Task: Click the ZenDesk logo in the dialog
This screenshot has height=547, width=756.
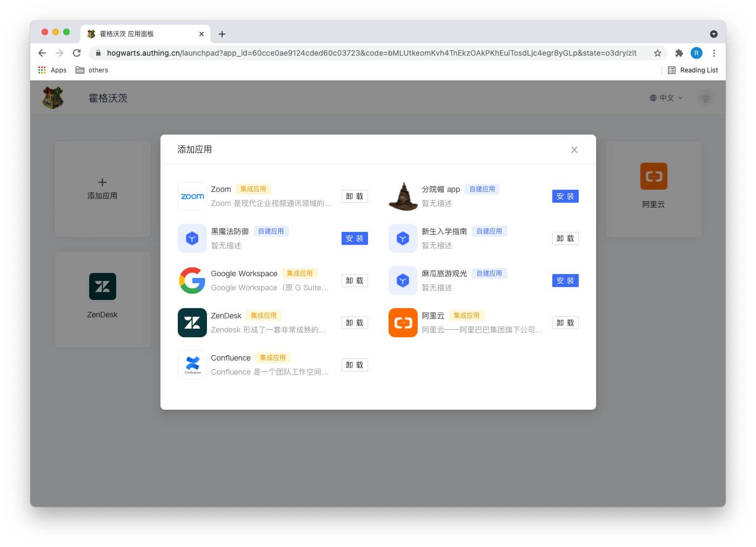Action: point(192,323)
